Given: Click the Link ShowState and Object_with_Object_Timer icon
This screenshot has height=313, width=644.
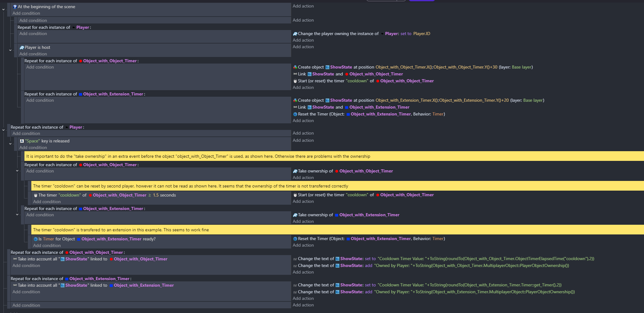Looking at the screenshot, I should [x=295, y=74].
